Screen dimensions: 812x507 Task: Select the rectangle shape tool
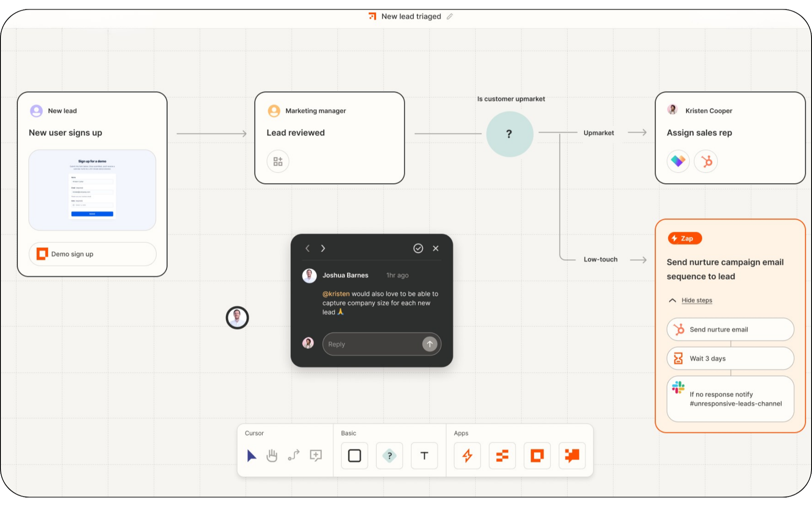click(x=354, y=456)
